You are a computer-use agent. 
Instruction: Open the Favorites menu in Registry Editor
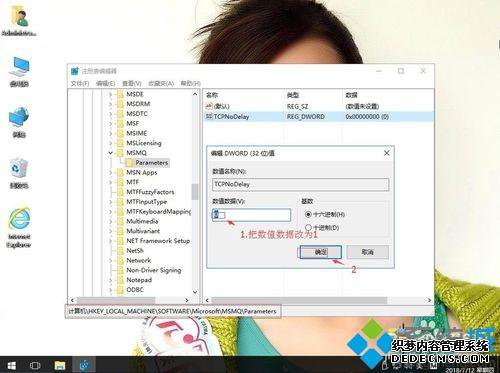[161, 83]
